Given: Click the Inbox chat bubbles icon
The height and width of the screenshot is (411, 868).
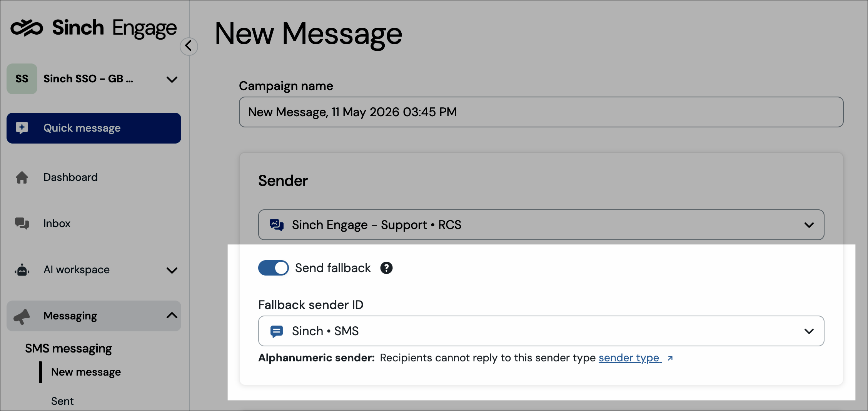Looking at the screenshot, I should tap(22, 224).
